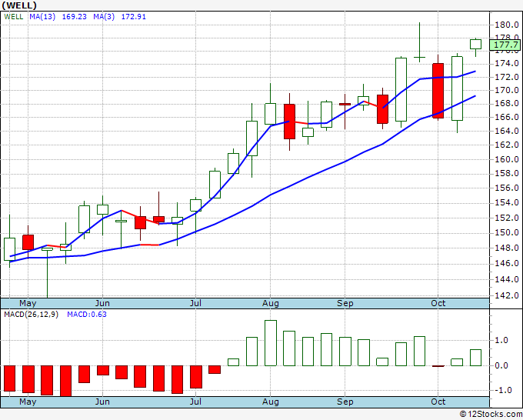
Task: Click the 164.0 price axis label
Action: click(507, 131)
